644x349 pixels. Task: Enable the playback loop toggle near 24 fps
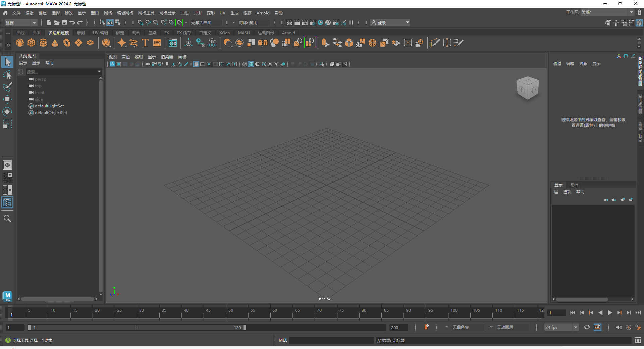click(x=587, y=327)
